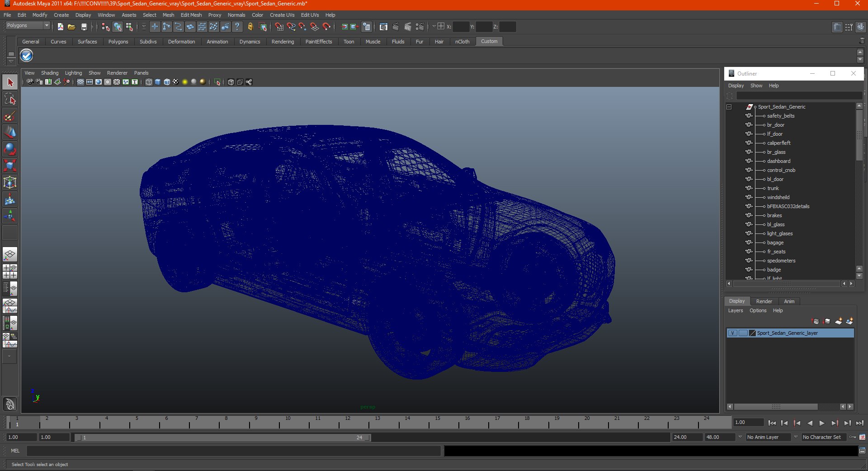868x471 pixels.
Task: Click the help question mark mask icon
Action: (x=237, y=27)
